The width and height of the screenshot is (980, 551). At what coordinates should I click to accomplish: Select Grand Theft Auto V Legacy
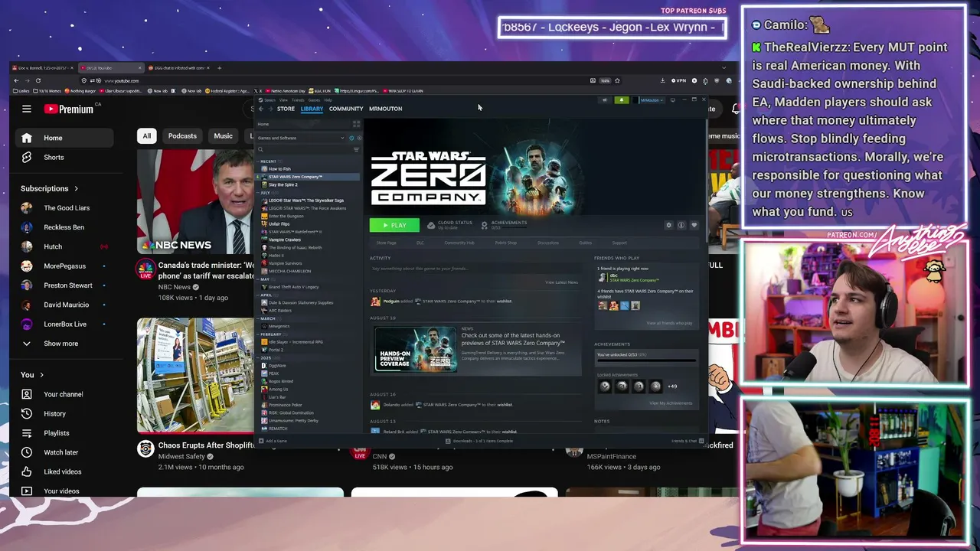pos(293,287)
